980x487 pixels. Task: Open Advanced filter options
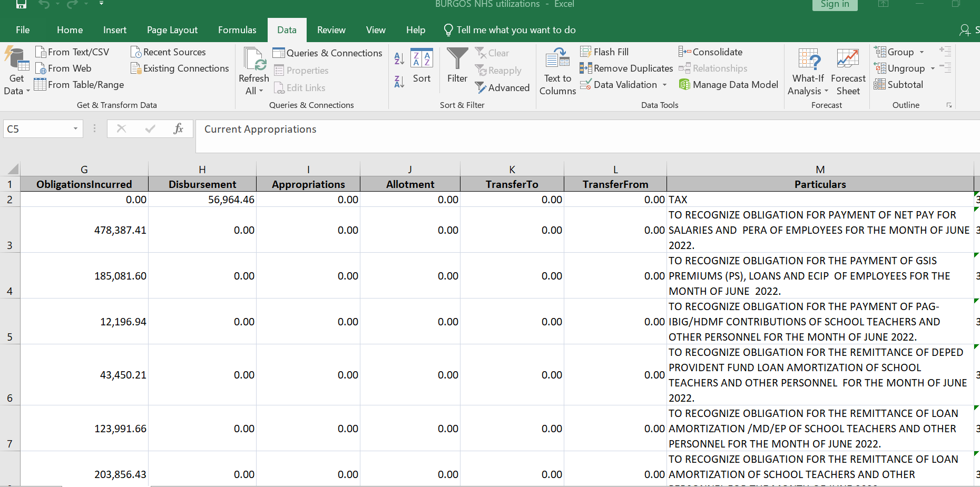tap(502, 88)
